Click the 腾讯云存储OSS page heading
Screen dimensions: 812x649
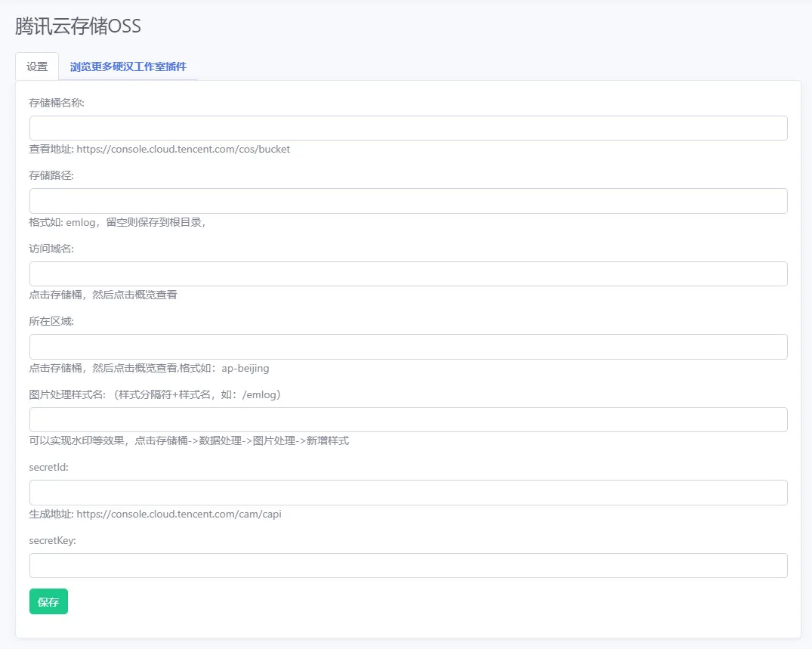pyautogui.click(x=79, y=26)
